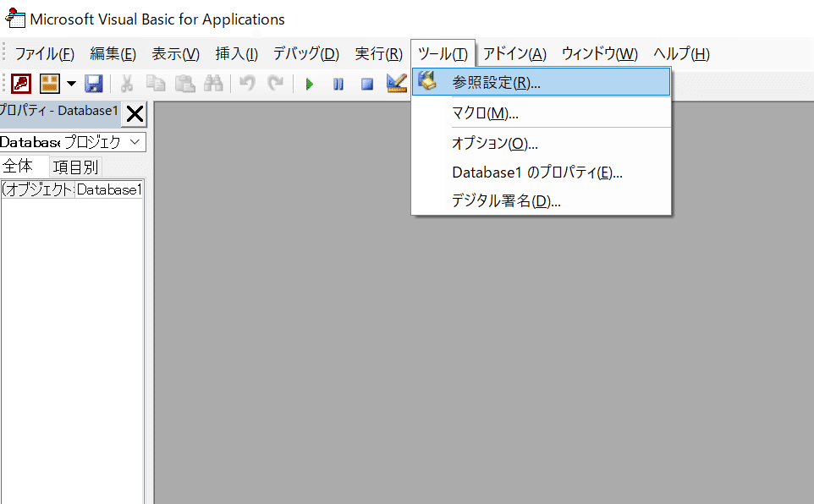The image size is (814, 504).
Task: Select the (オブジェクト名) property name cell
Action: coord(37,189)
